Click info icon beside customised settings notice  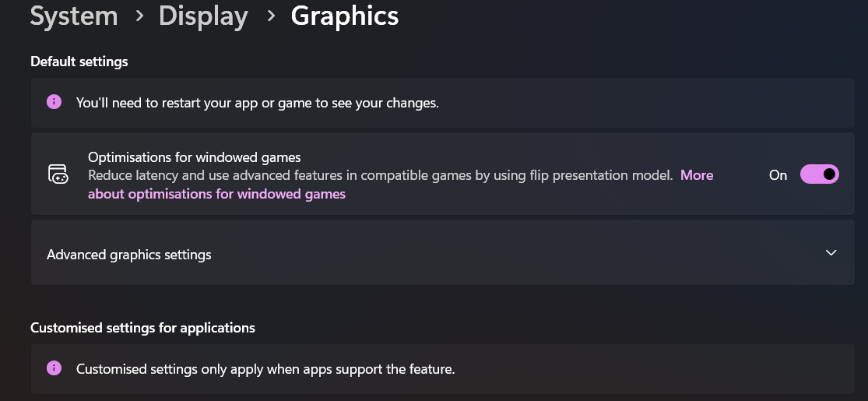[x=54, y=368]
